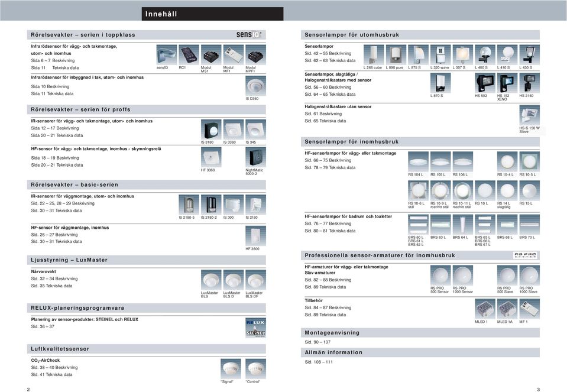567x392 pixels.
Task: Click the RELUX & STEINEL logo image
Action: coord(255,328)
